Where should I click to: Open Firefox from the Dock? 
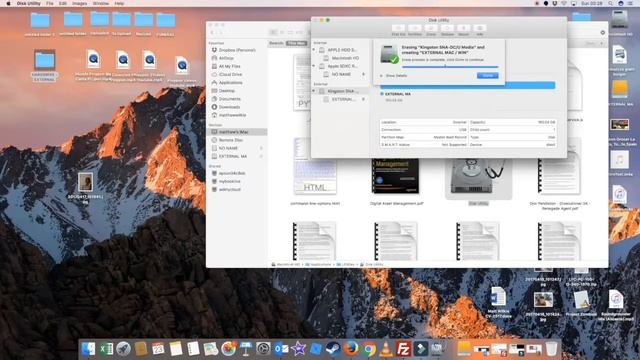pyautogui.click(x=351, y=349)
